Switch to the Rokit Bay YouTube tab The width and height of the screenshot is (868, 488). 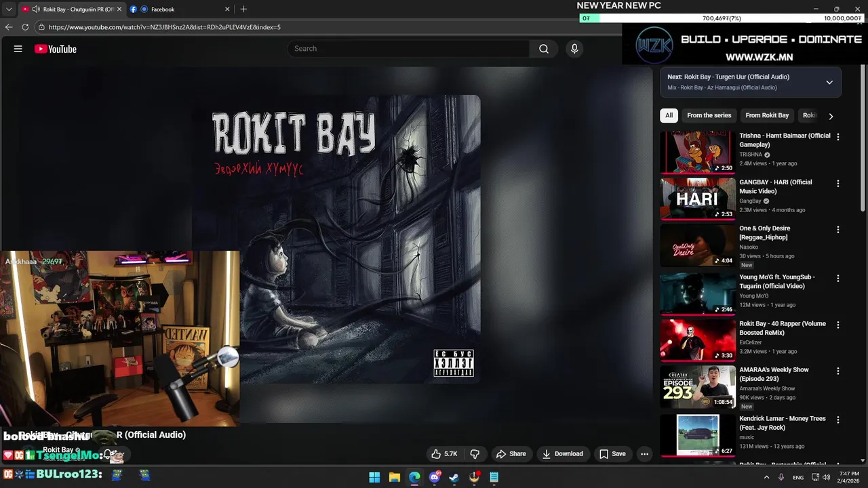pos(71,9)
